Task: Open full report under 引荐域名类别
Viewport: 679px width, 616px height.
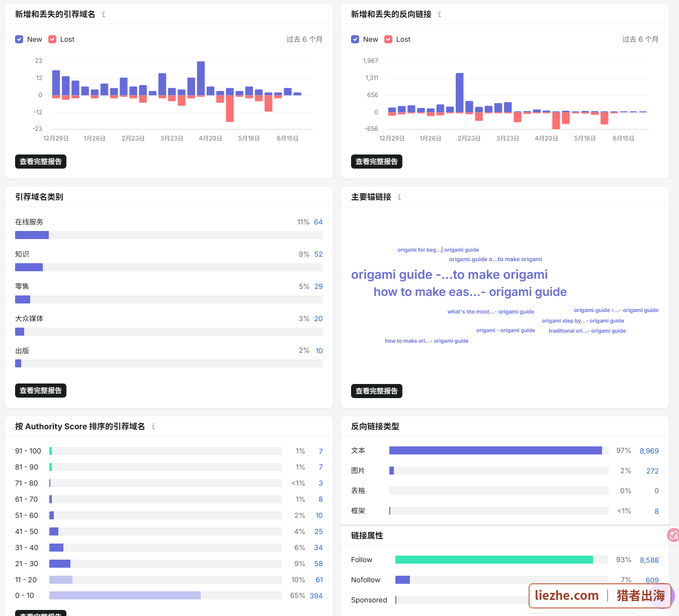Action: pyautogui.click(x=41, y=391)
